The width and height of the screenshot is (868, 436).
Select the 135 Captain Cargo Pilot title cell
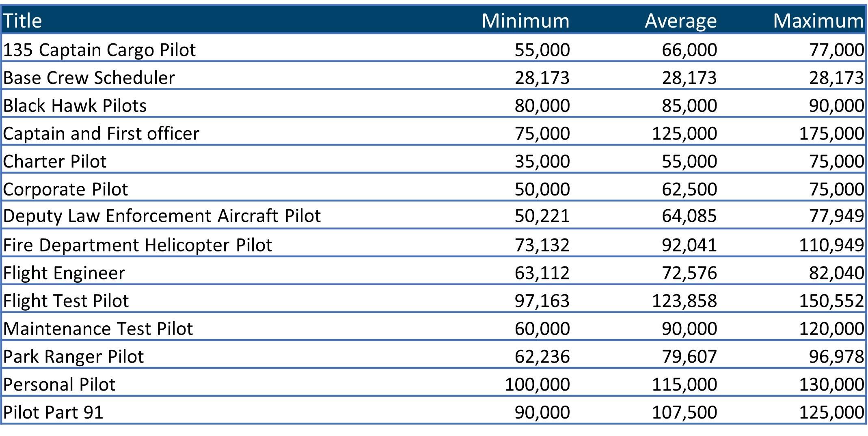99,50
